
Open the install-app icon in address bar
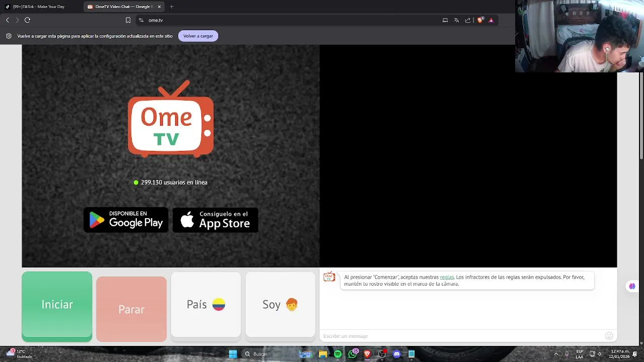(445, 20)
